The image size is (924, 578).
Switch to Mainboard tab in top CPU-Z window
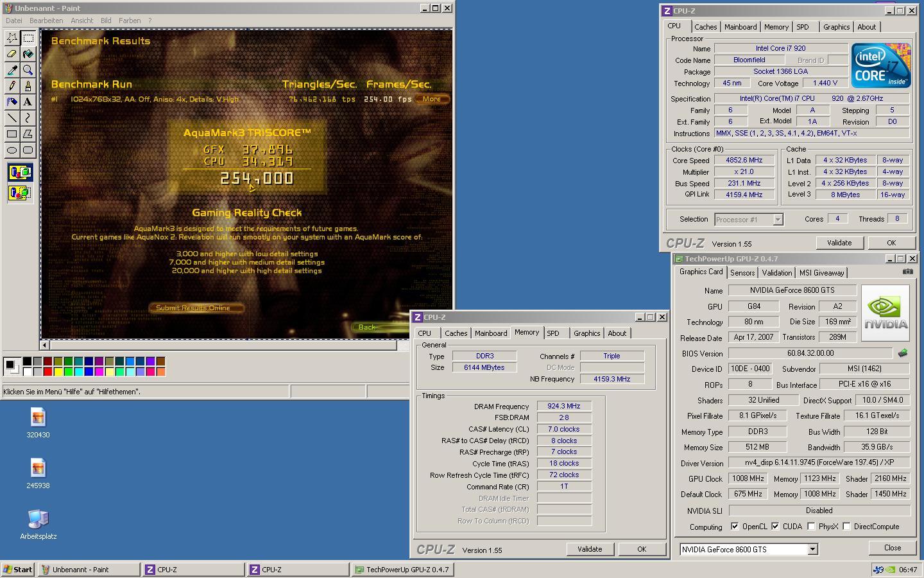(x=740, y=27)
